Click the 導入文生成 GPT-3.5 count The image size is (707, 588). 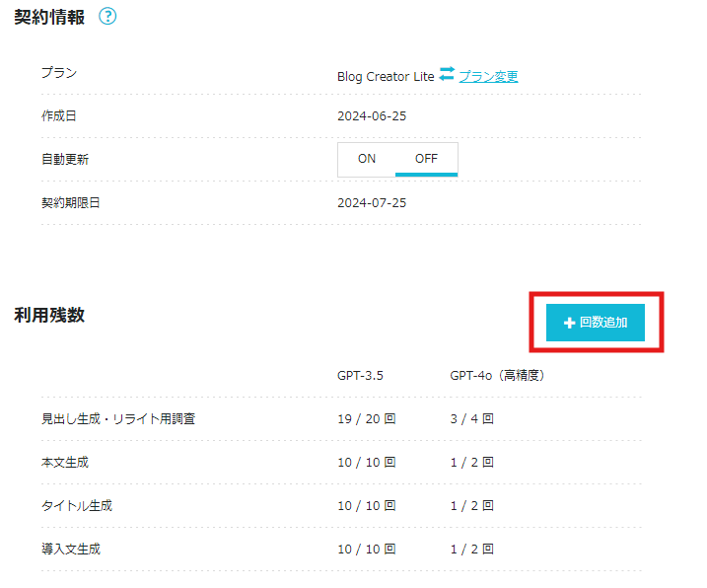click(366, 549)
